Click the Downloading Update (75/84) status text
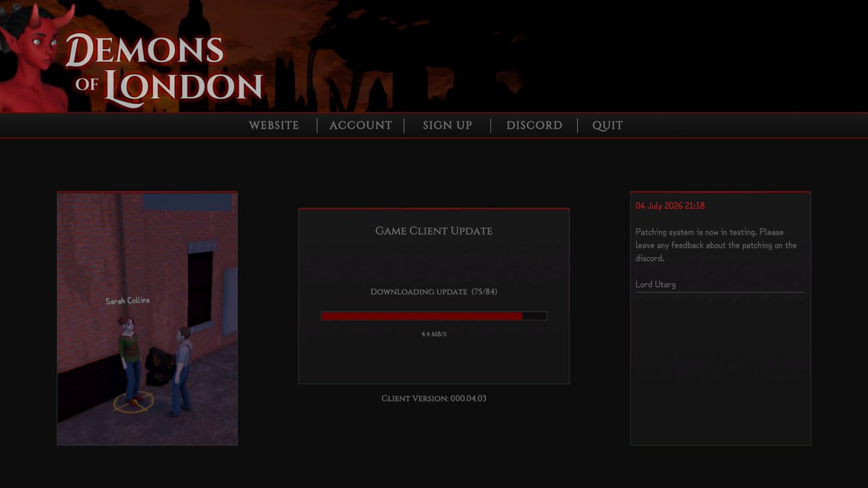 pos(433,292)
